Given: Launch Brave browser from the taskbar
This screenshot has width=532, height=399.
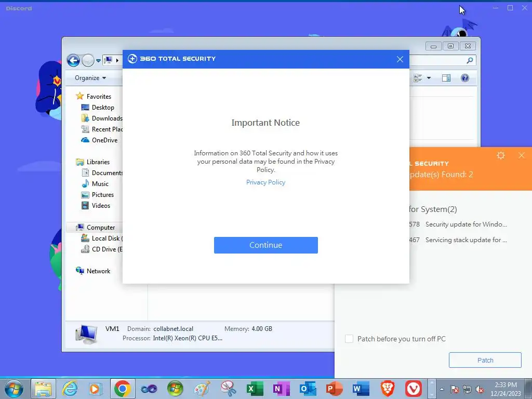Looking at the screenshot, I should point(387,389).
